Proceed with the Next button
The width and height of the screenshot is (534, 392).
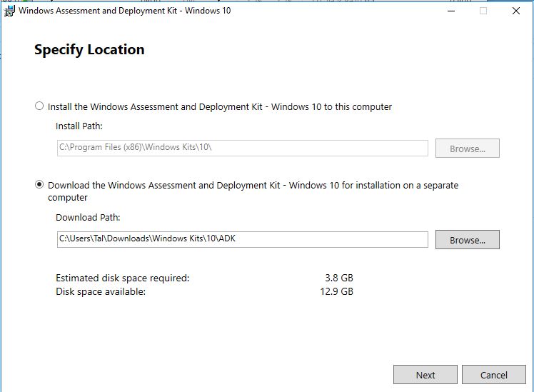coord(425,375)
